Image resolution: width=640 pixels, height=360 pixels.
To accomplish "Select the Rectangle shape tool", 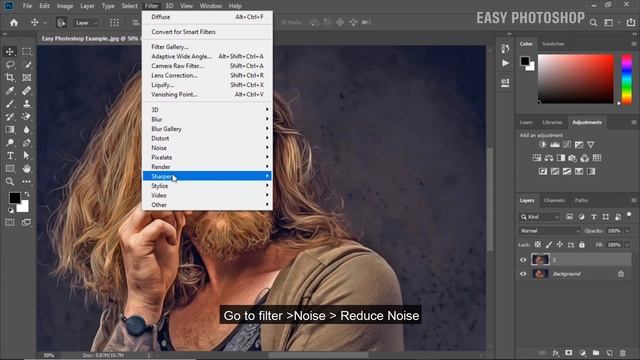I will click(10, 169).
